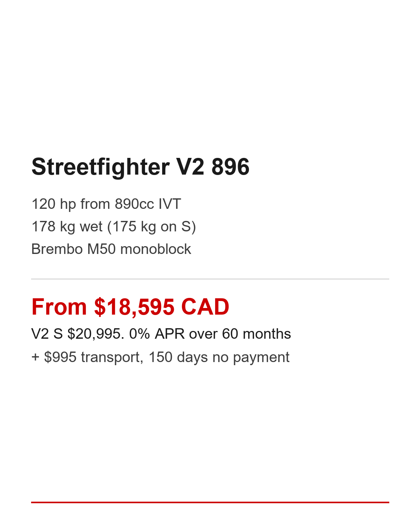This screenshot has width=420, height=525.
Task: Click the M50 monoblock text
Action: tap(139, 249)
